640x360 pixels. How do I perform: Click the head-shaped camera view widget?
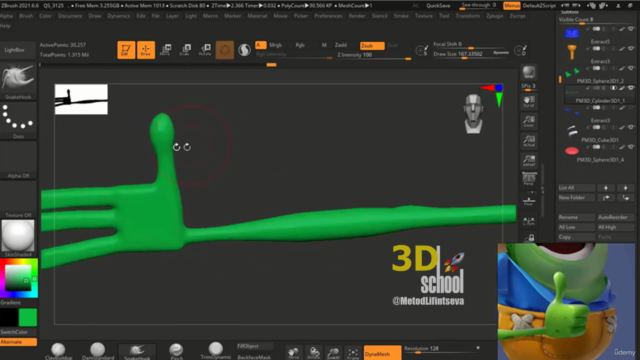pos(473,114)
